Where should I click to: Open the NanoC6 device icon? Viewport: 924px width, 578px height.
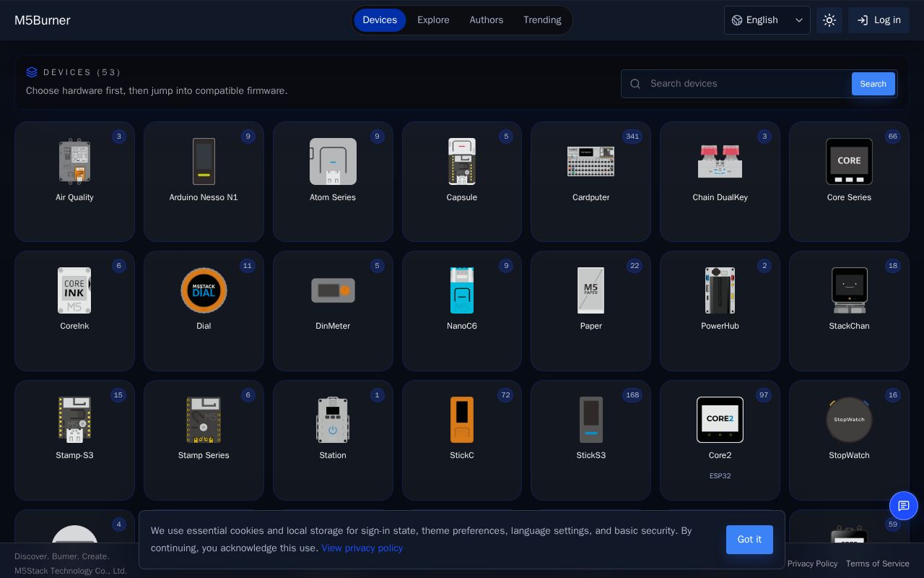point(462,290)
